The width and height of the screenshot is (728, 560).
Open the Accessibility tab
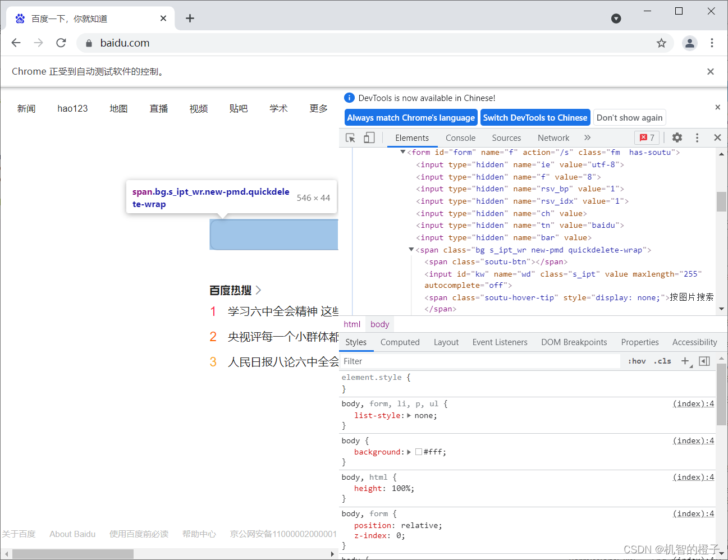695,342
